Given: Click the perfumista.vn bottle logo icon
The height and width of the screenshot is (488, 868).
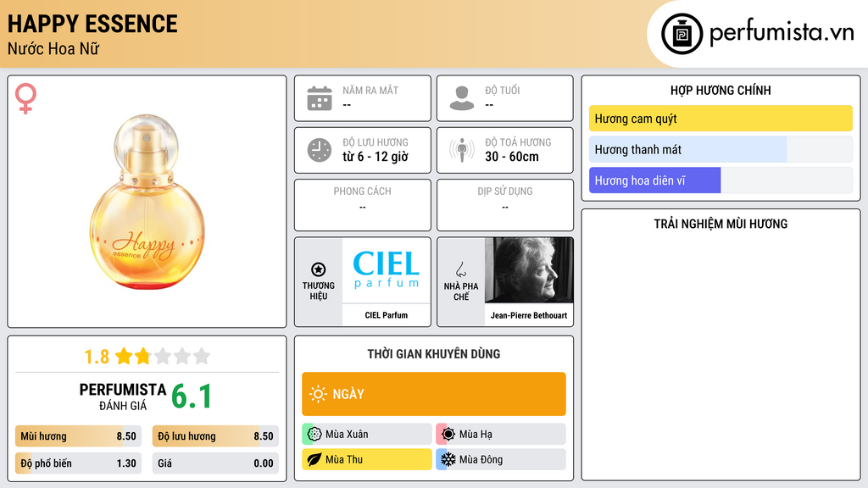Looking at the screenshot, I should [x=682, y=34].
